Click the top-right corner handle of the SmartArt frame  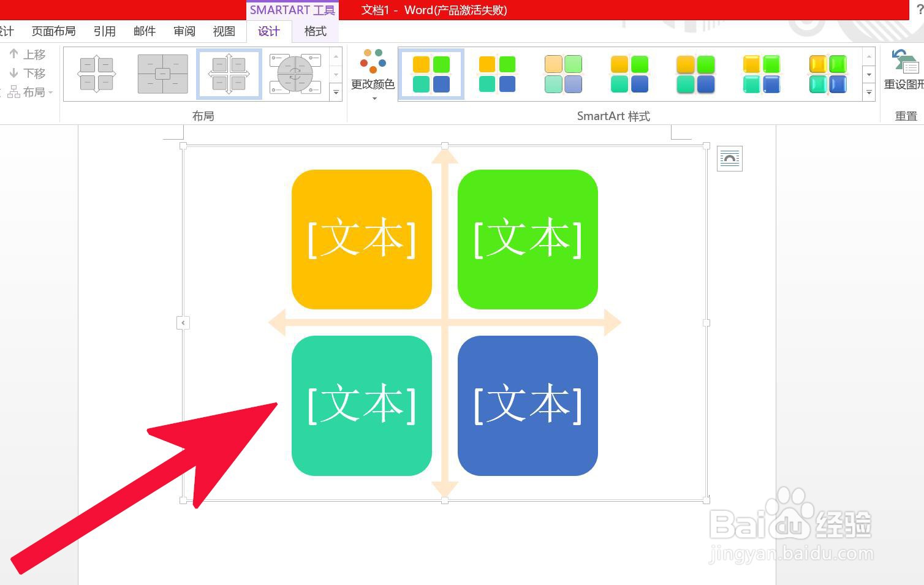click(x=706, y=146)
